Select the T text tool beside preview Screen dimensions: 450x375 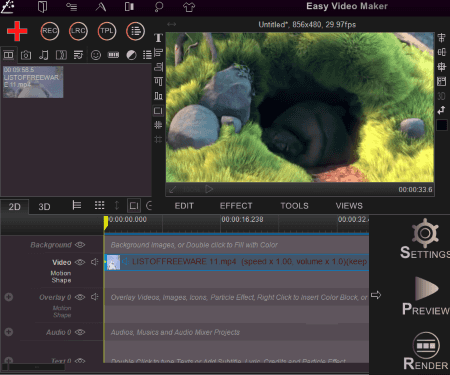click(158, 38)
